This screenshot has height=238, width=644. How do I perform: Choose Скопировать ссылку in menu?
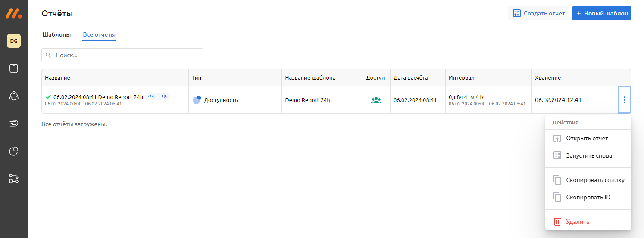pos(595,180)
